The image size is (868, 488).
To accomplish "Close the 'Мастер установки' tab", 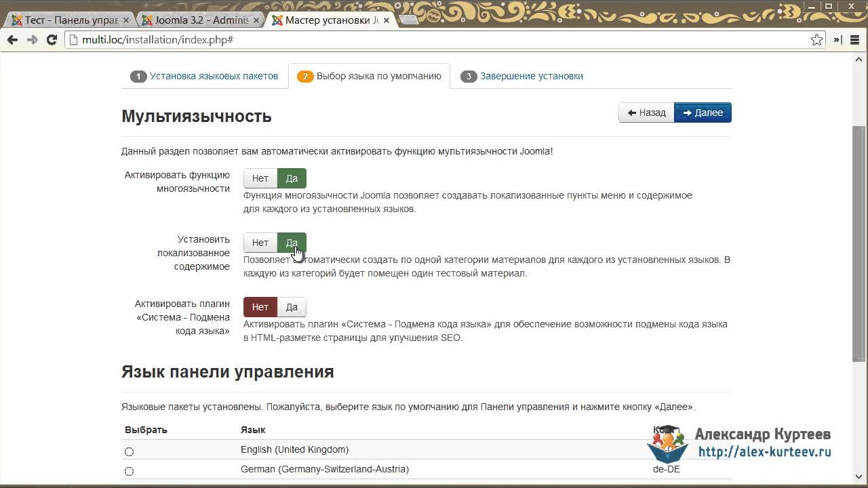I will [x=387, y=20].
